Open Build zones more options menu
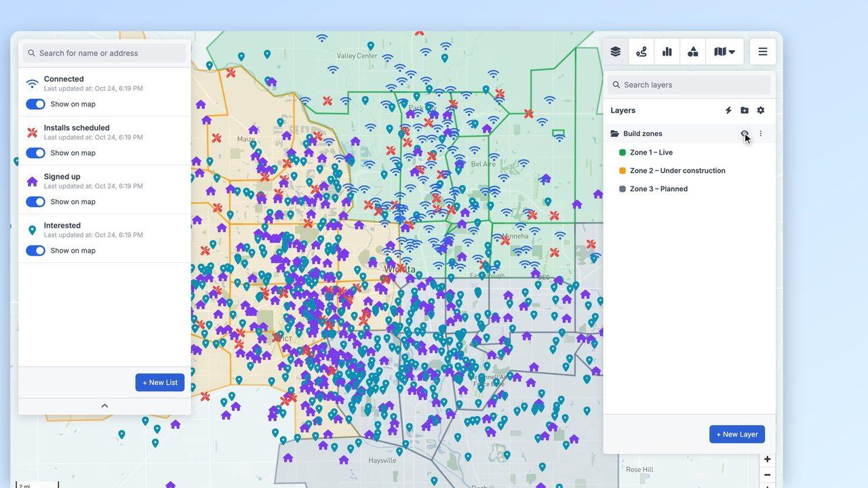868x488 pixels. (761, 134)
